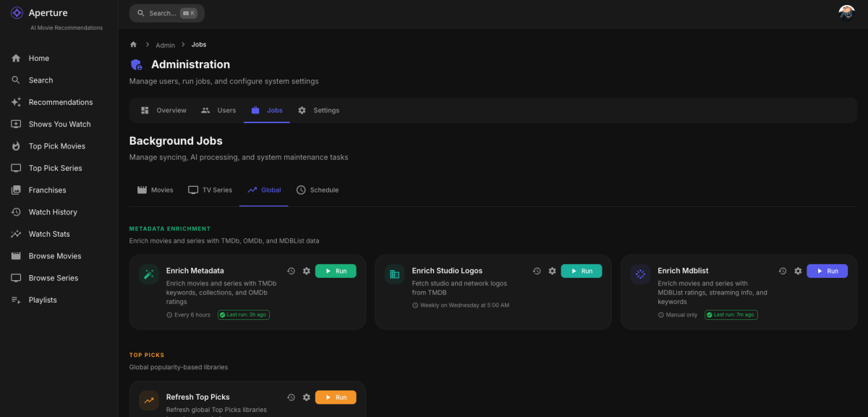Open settings gear for Enrich Metadata job

click(306, 271)
